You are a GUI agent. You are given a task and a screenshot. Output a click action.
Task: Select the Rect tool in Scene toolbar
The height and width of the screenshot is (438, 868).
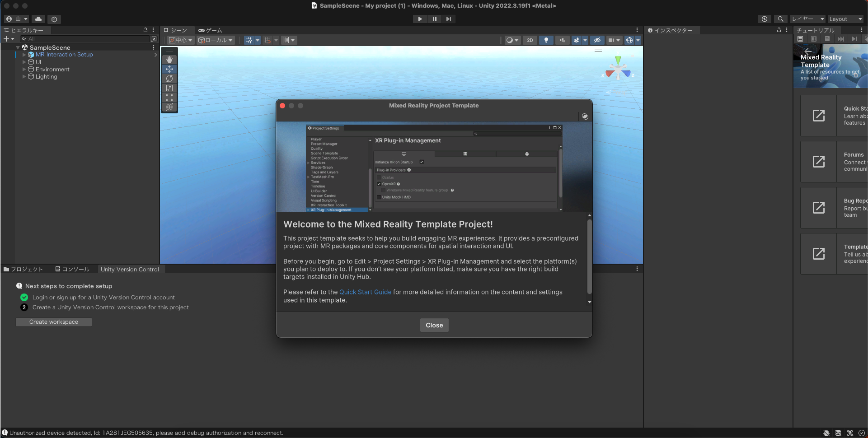point(169,98)
